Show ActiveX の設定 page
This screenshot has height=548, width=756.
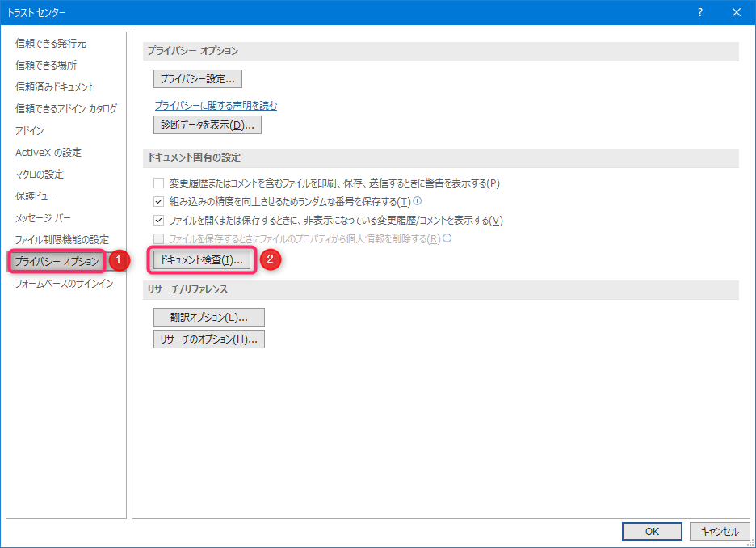click(48, 153)
